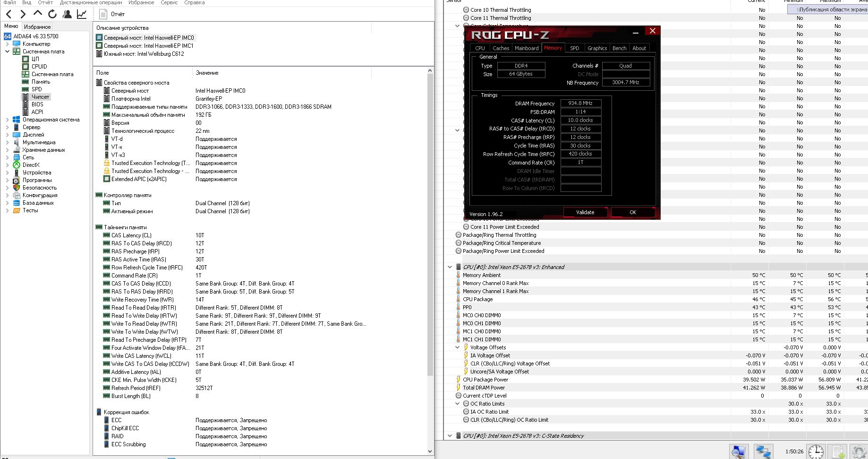Switch to the Избранное tab in sidebar

coord(37,27)
